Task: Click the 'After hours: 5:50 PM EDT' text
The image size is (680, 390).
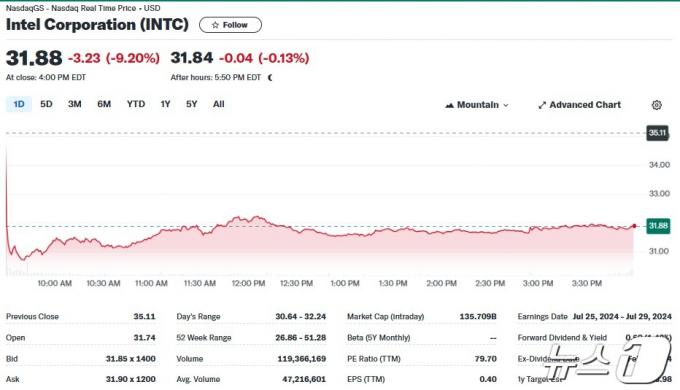Action: pyautogui.click(x=216, y=78)
